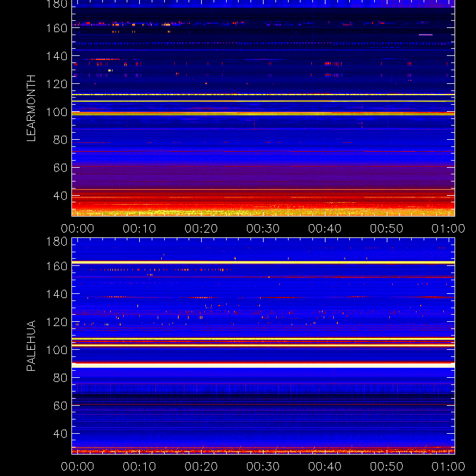The image size is (476, 476).
Task: Pick the 100 tick label on PALEHUA plot
Action: [57, 350]
